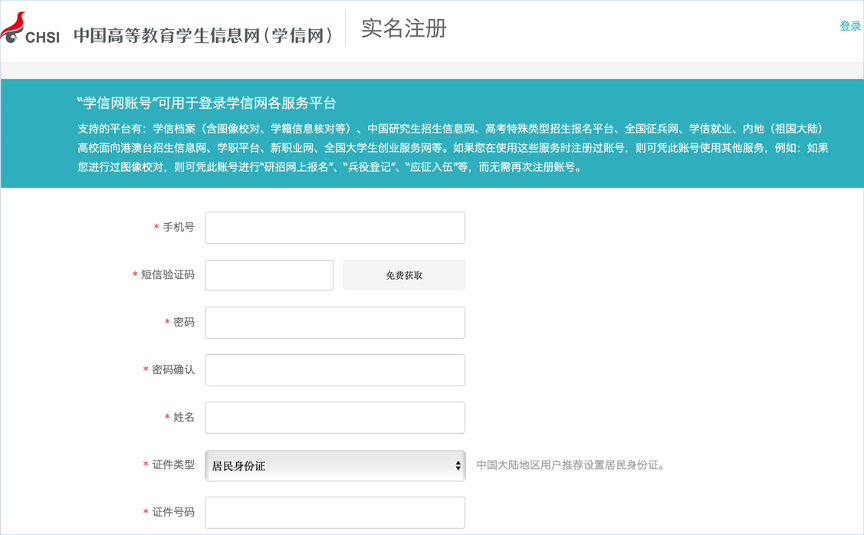
Task: Click the 实名注册 page heading
Action: (x=403, y=29)
